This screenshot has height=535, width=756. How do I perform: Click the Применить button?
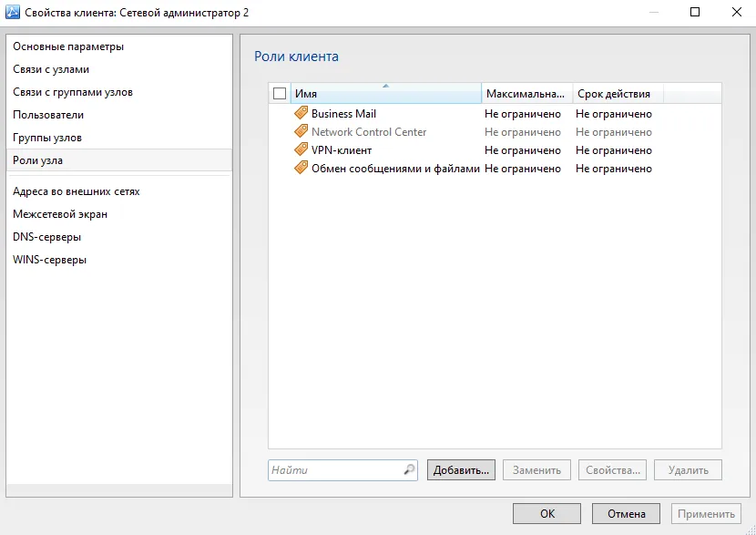(x=706, y=514)
